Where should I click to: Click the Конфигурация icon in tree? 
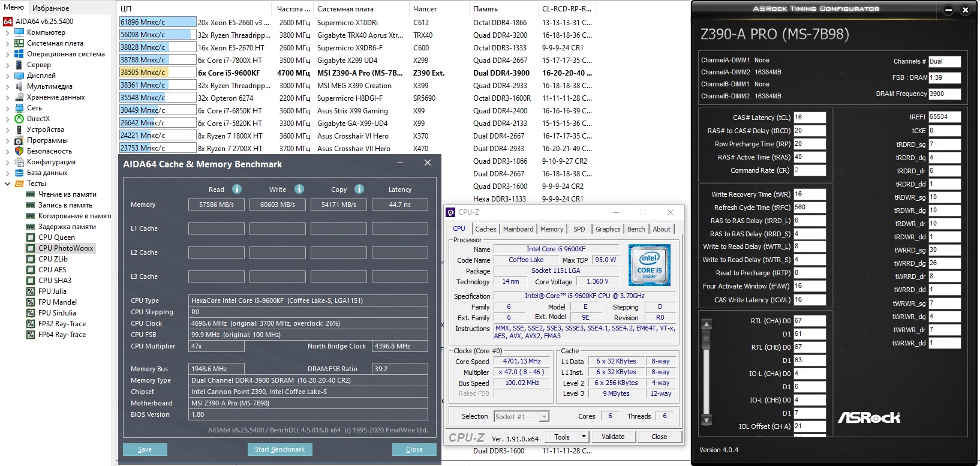coord(19,162)
